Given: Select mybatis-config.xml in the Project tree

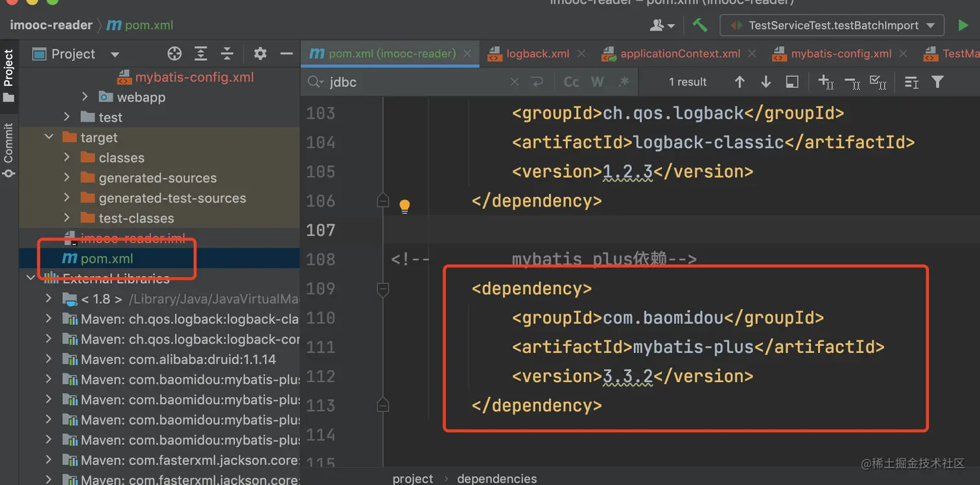Looking at the screenshot, I should pos(159,77).
